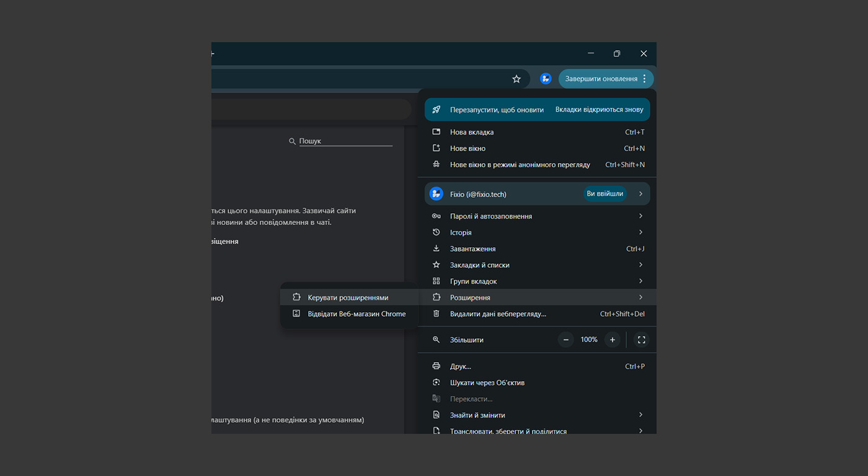Image resolution: width=868 pixels, height=476 pixels.
Task: Open Завантаження from the menu label
Action: 473,249
